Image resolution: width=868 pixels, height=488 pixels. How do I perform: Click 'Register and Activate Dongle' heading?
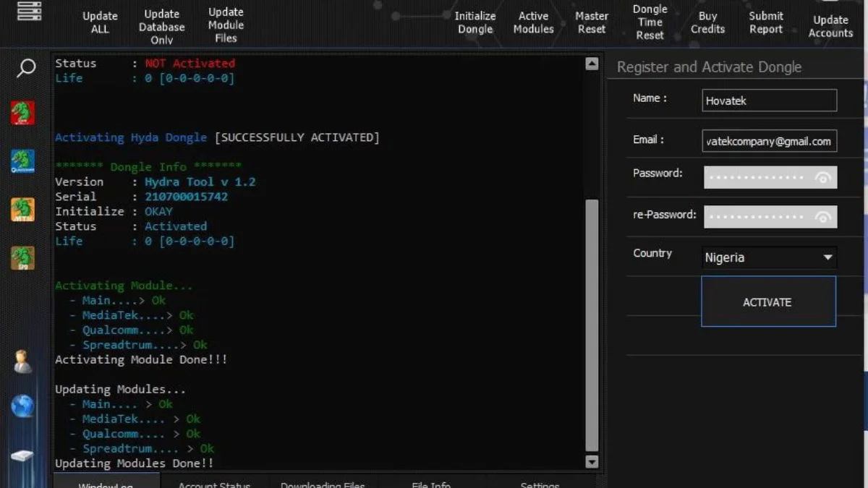pyautogui.click(x=709, y=67)
